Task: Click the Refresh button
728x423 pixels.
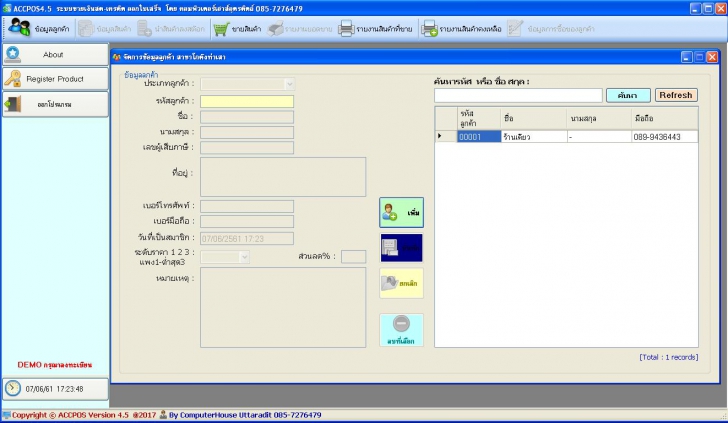Action: (x=676, y=95)
